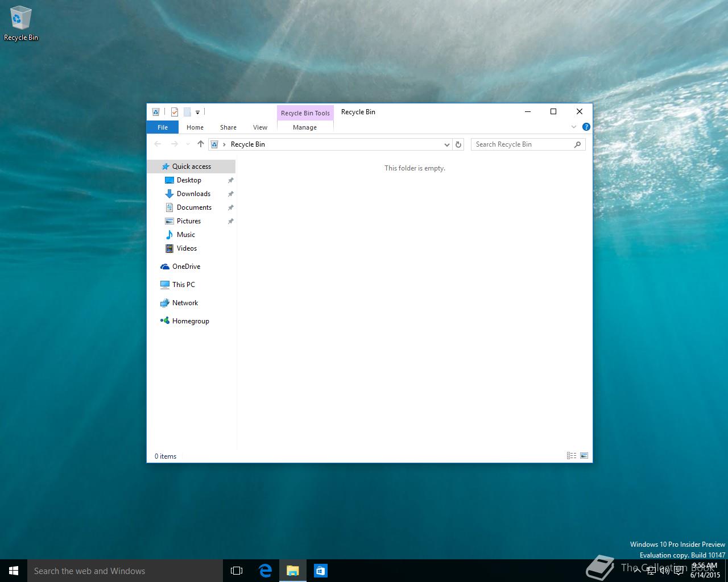
Task: Click the taskbar clock showing 9:56 AM
Action: point(705,570)
